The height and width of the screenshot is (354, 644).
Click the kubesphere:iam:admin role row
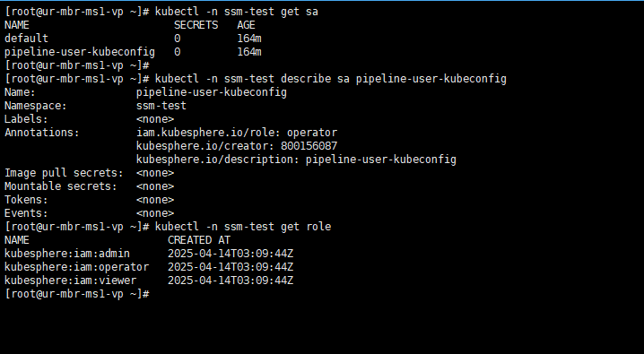pyautogui.click(x=149, y=254)
